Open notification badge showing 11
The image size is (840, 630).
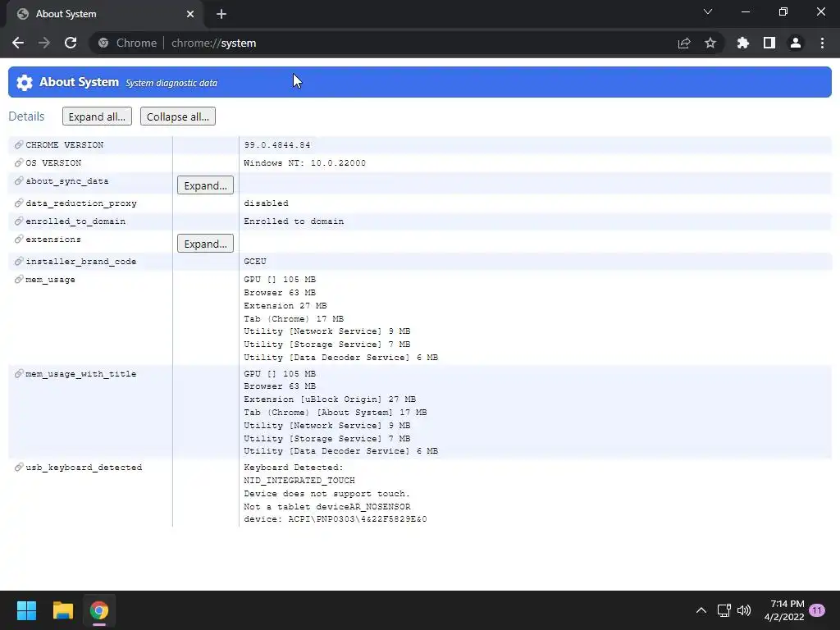pyautogui.click(x=817, y=610)
